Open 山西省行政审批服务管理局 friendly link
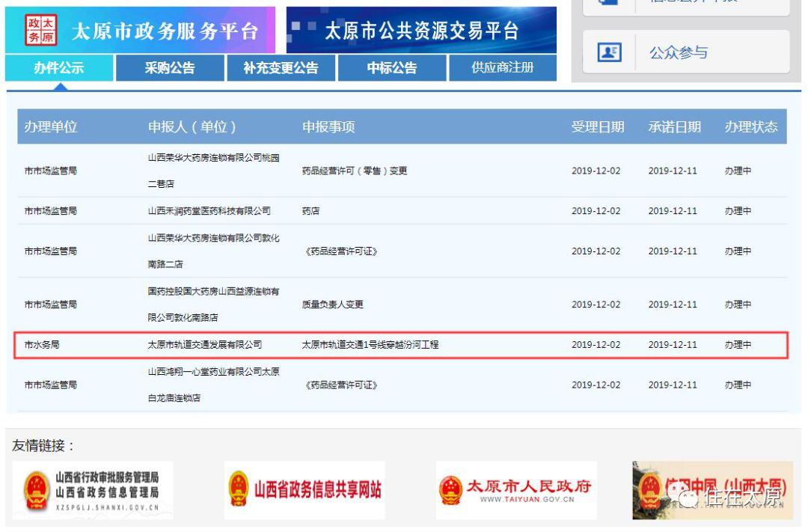This screenshot has width=808, height=532. coord(93,490)
